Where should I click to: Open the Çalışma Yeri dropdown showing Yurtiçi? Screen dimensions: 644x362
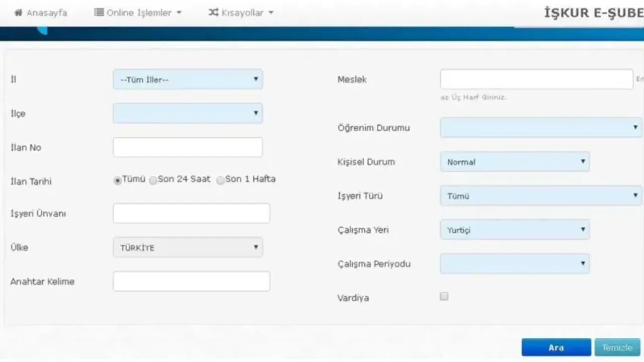pos(515,230)
